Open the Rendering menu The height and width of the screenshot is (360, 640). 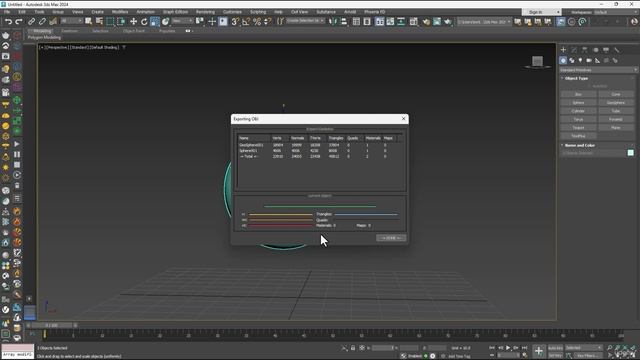pos(205,12)
